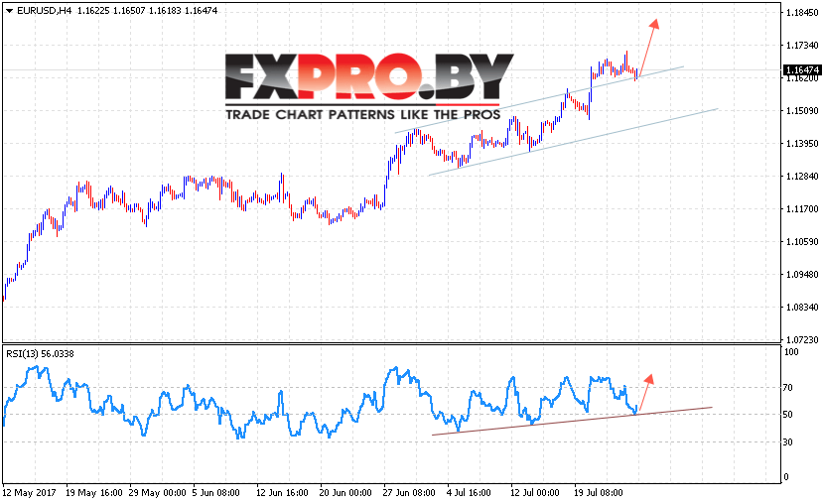
Task: Click the current price label 1.16474
Action: coord(802,69)
